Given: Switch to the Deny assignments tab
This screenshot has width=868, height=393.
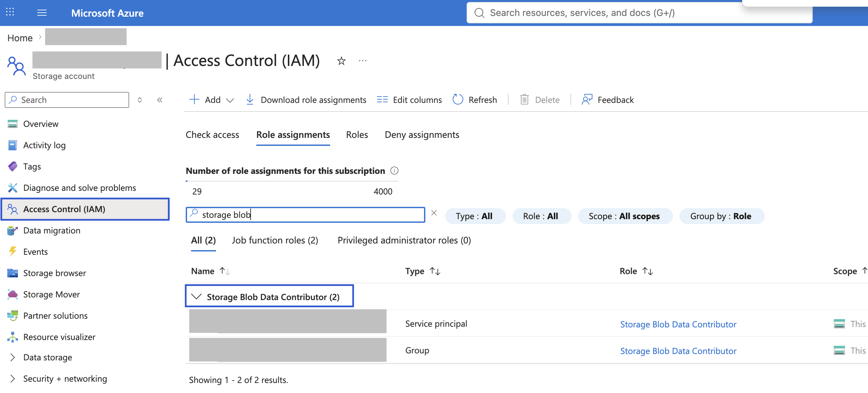Looking at the screenshot, I should (422, 135).
